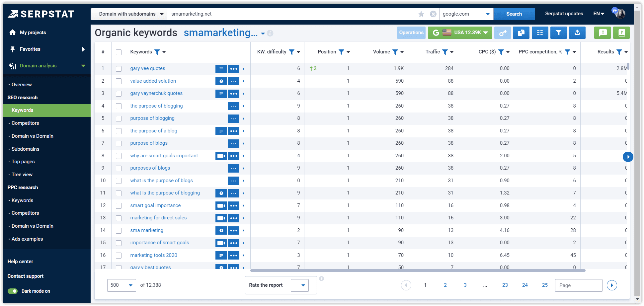Go to page 25 of results

point(545,285)
